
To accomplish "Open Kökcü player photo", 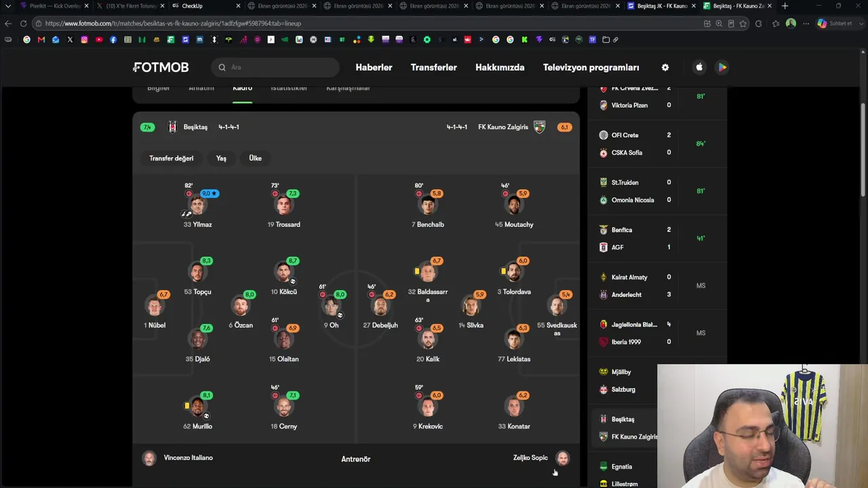I will pyautogui.click(x=283, y=272).
